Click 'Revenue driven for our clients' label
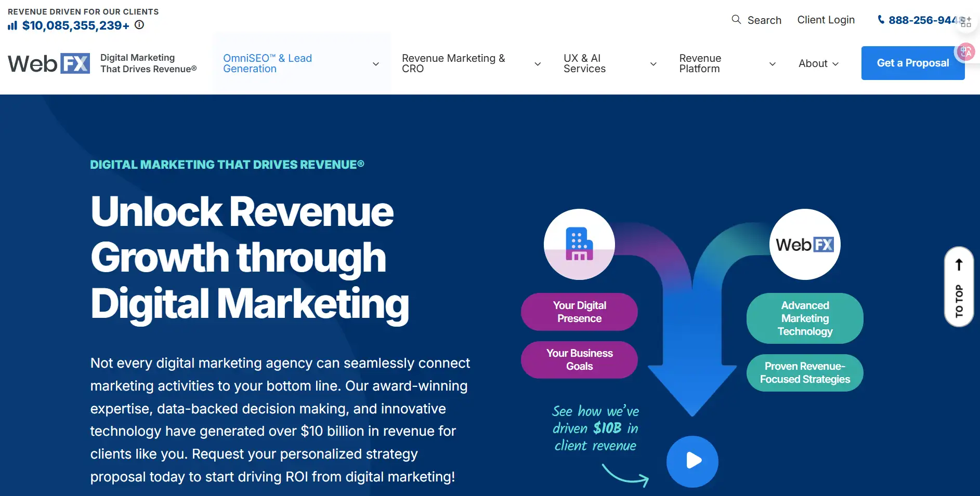Screen dimensions: 980x496 83,11
